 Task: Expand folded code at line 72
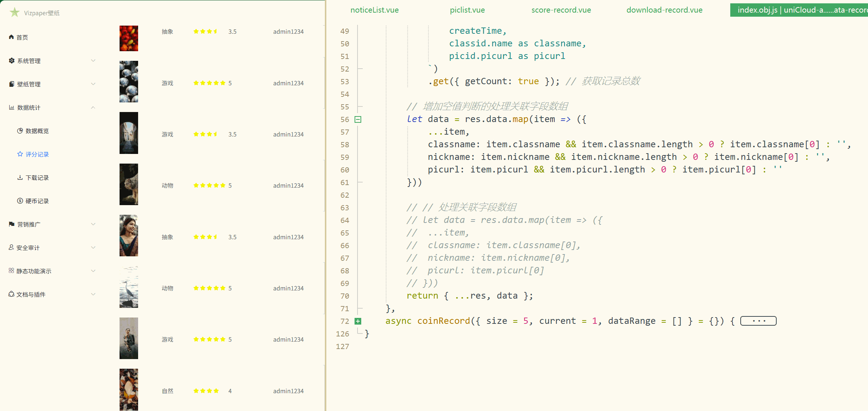point(358,321)
